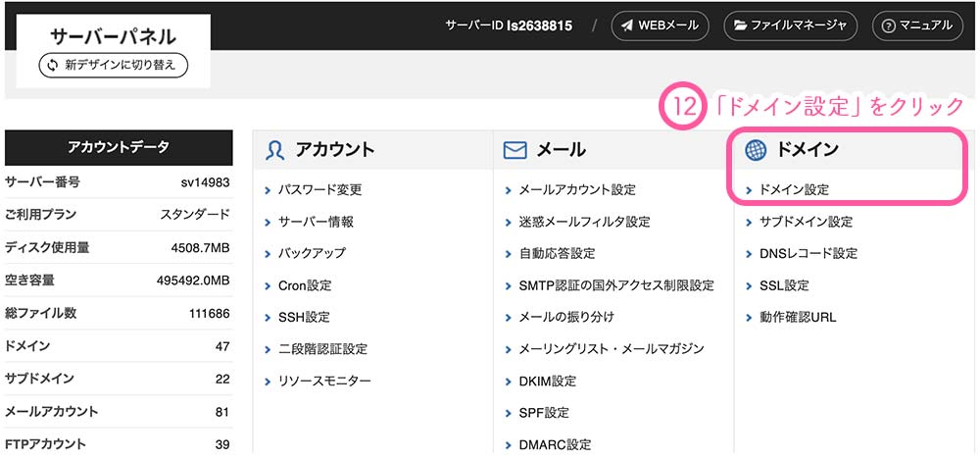Viewport: 980px width, 459px height.
Task: Open SSL設定 under the domain section
Action: point(784,285)
